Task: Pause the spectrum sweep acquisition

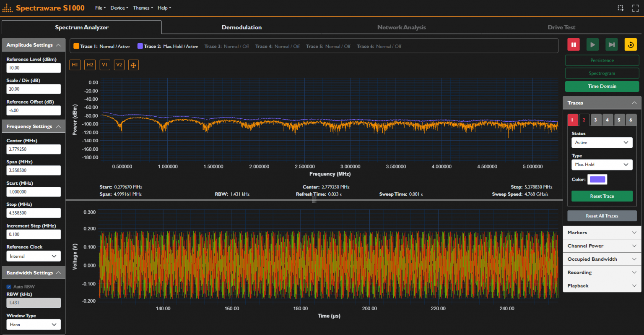Action: (573, 44)
